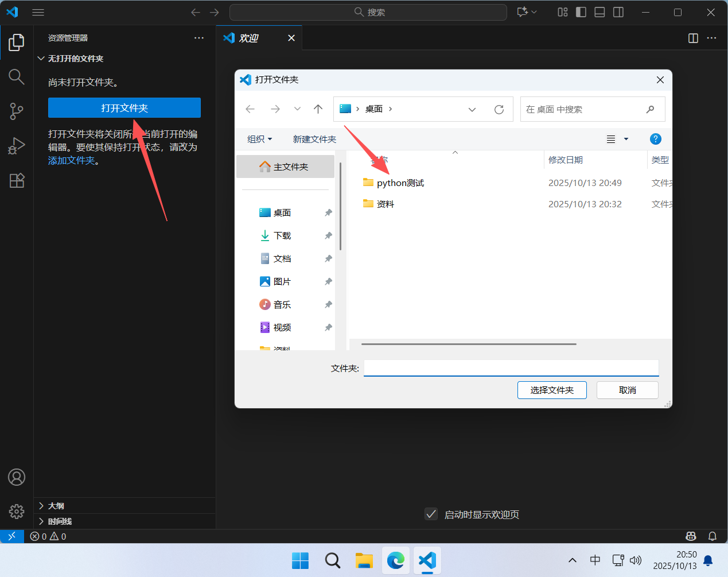Screen dimensions: 728x577
Task: Select the 资料 folder in file list
Action: pyautogui.click(x=385, y=204)
